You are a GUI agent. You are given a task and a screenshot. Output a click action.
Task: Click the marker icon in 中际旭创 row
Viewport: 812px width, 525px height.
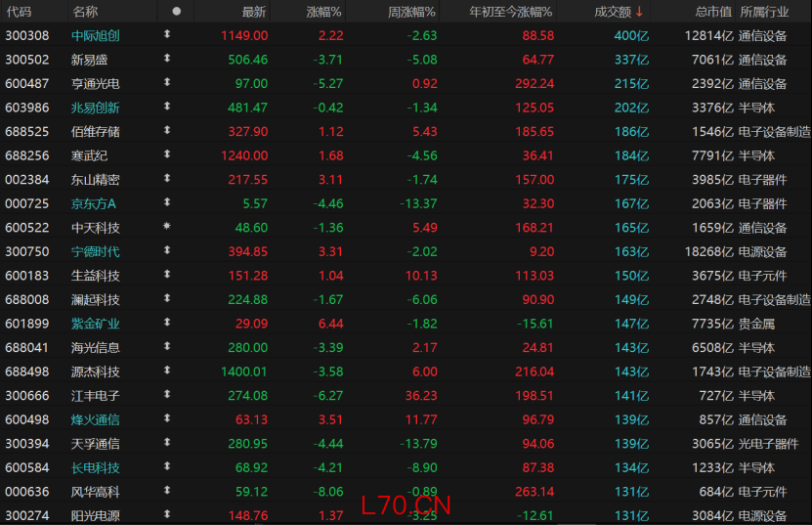[167, 34]
